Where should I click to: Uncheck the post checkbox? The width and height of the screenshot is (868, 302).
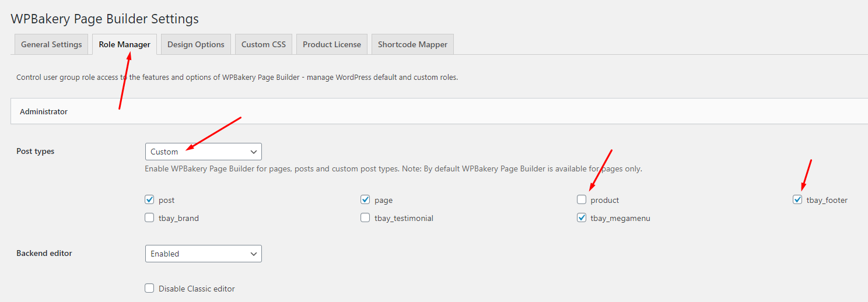149,199
